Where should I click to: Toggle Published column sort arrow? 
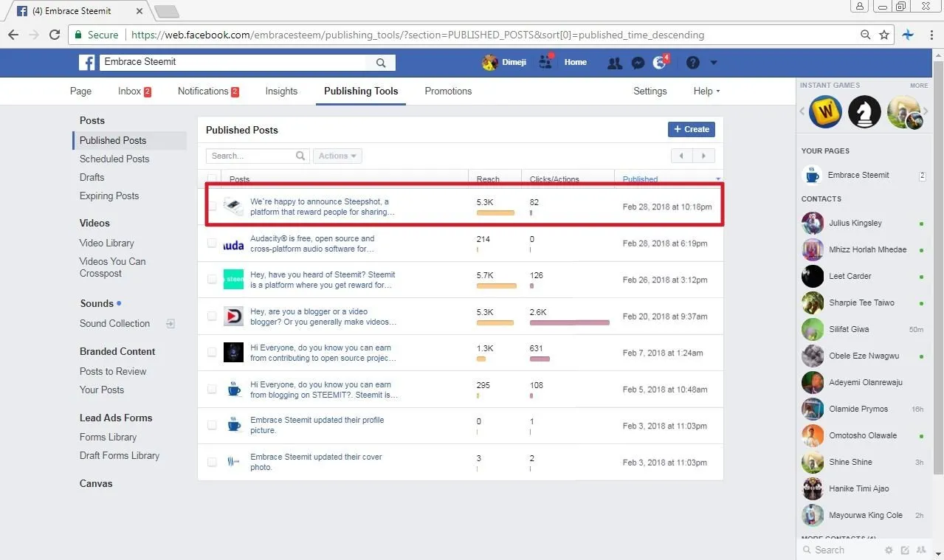point(718,179)
